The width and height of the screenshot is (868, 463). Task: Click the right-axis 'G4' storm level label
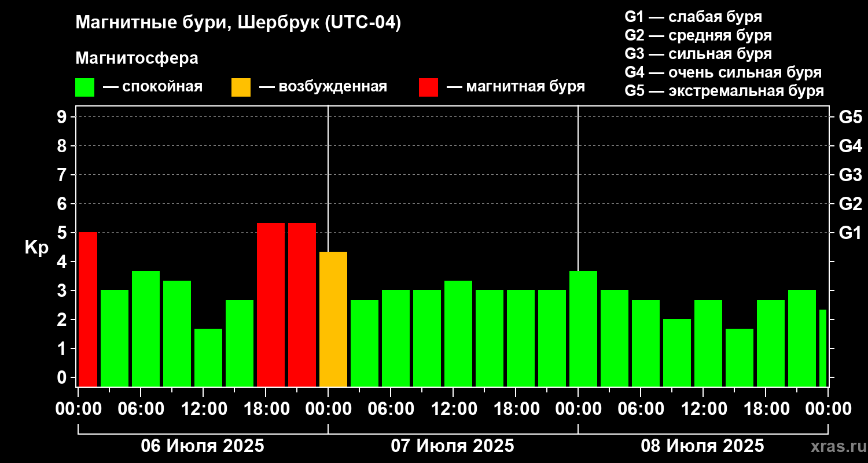[x=851, y=146]
